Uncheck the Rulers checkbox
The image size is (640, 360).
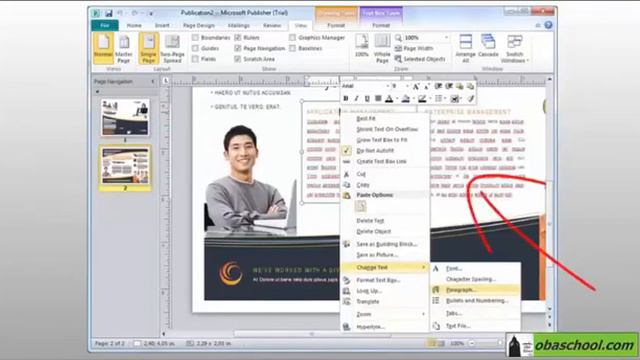(238, 38)
